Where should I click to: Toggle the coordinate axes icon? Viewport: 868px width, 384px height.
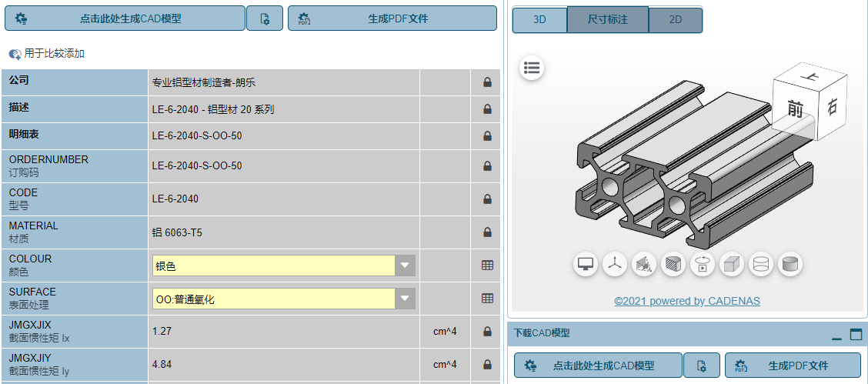[x=615, y=264]
